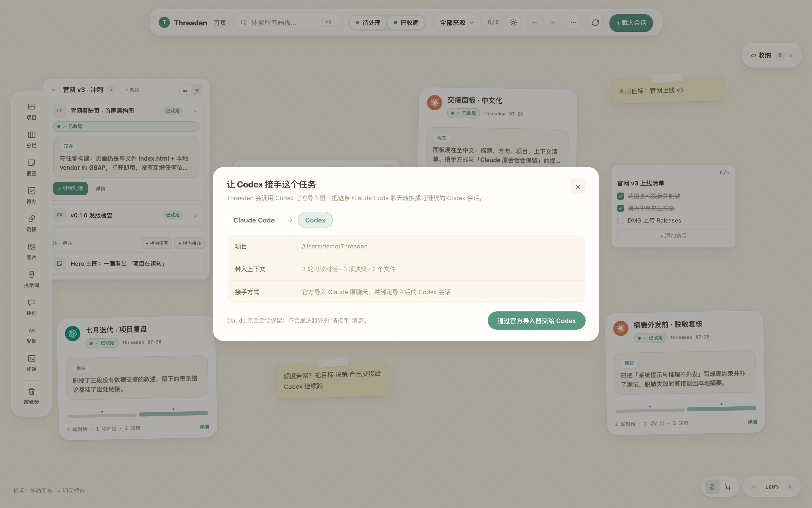The image size is (812, 508).
Task: Toggle the light/dark theme sun icon
Action: (x=513, y=23)
